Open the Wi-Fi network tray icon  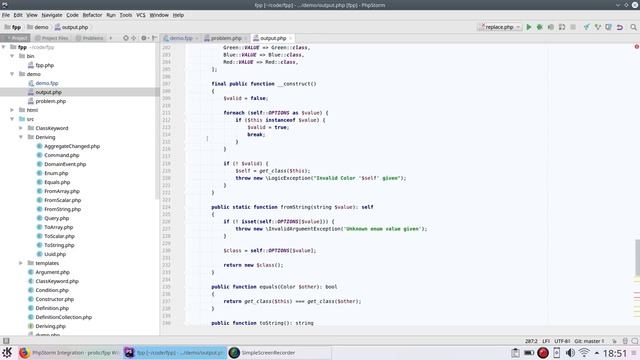tap(584, 353)
